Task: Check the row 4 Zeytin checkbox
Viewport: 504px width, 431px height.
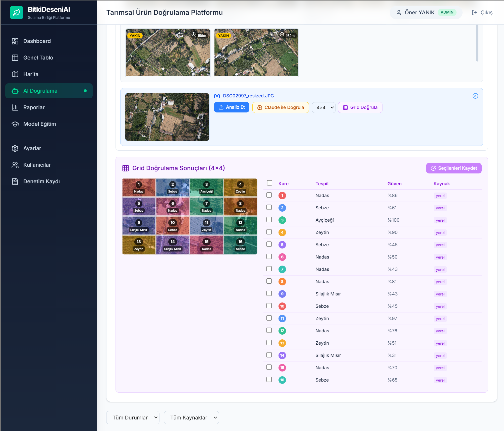Action: (269, 232)
